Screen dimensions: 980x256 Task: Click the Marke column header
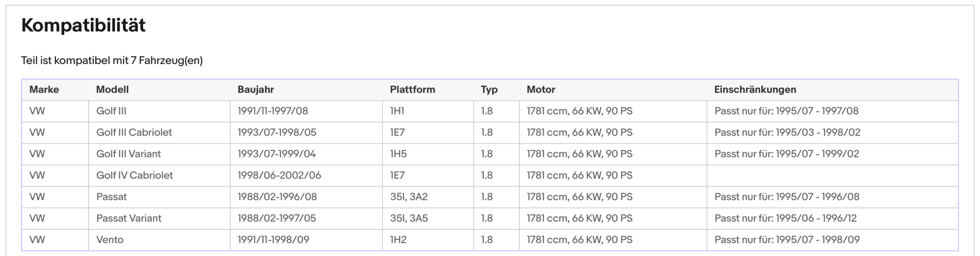tap(44, 90)
